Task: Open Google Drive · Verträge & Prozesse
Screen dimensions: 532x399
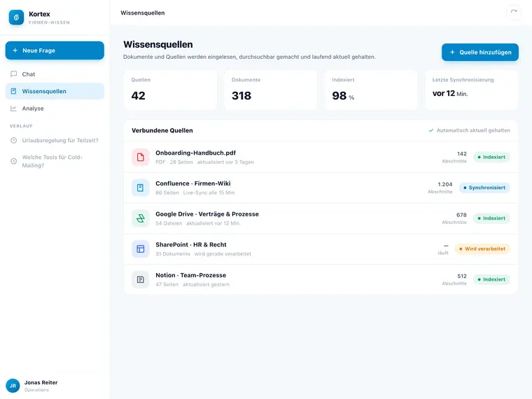Action: point(207,214)
